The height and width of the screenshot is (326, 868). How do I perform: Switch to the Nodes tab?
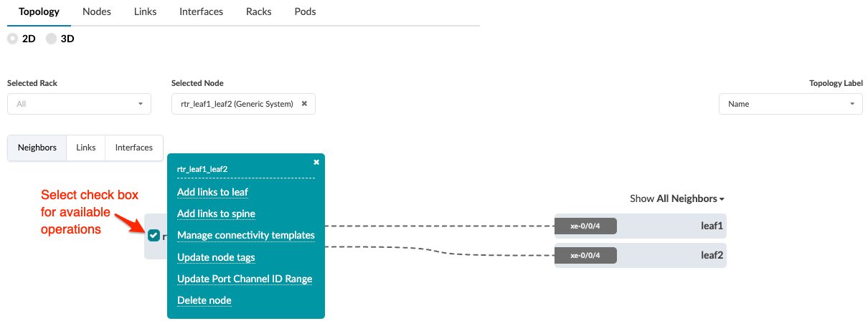click(97, 12)
